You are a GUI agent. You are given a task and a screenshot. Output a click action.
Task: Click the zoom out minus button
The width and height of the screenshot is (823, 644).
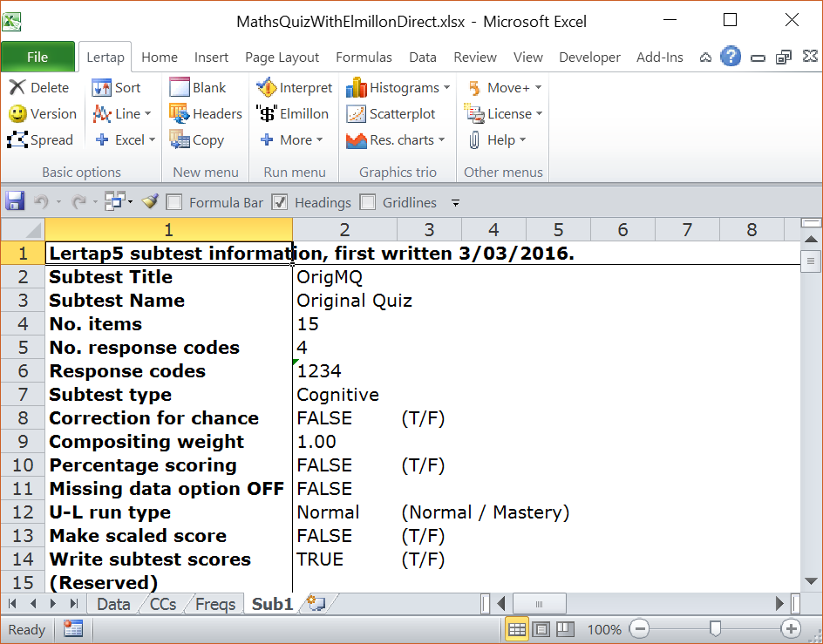pyautogui.click(x=639, y=629)
